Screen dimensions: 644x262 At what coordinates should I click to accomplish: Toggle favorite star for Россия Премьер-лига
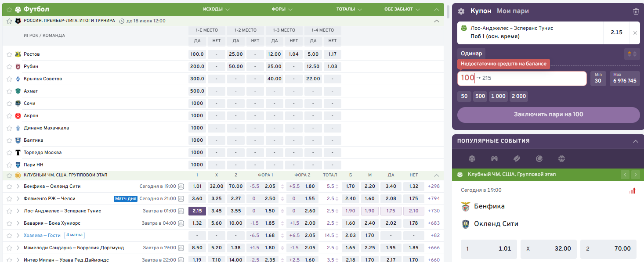pos(9,21)
